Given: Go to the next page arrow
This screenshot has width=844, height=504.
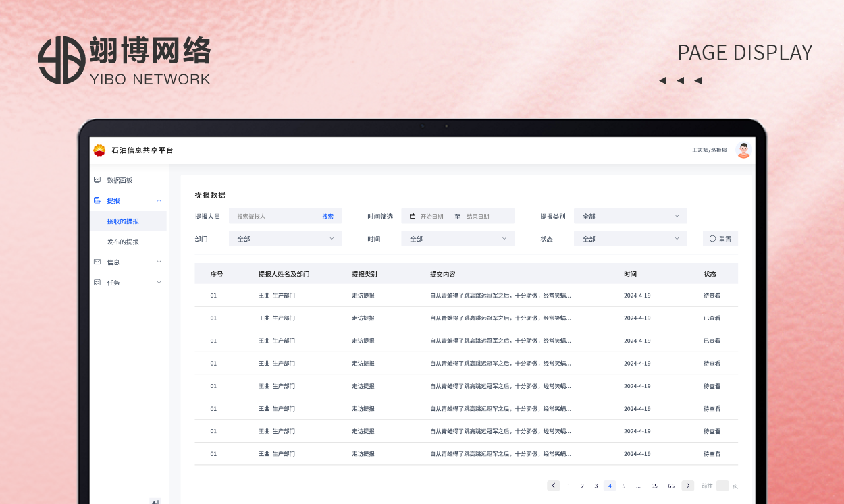Looking at the screenshot, I should coord(687,486).
